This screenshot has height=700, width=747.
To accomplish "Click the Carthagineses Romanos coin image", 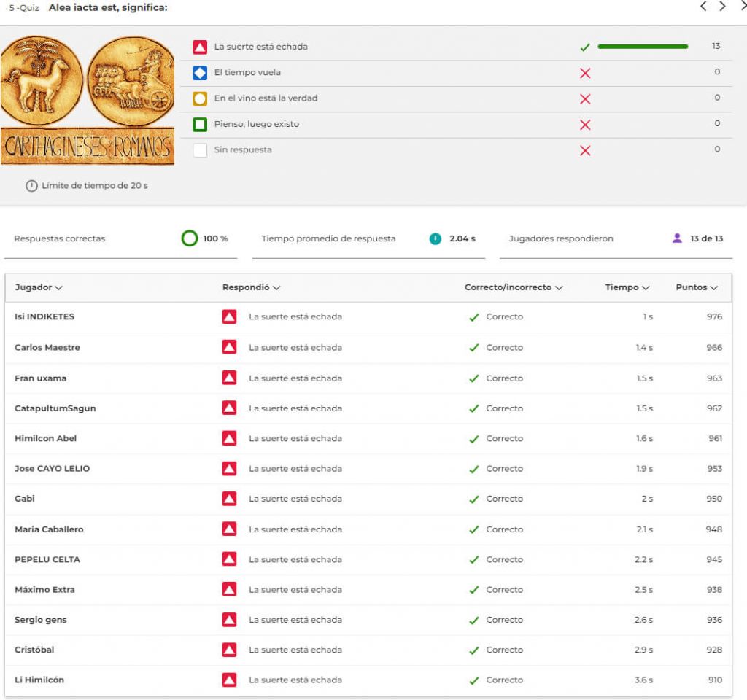I will point(88,101).
